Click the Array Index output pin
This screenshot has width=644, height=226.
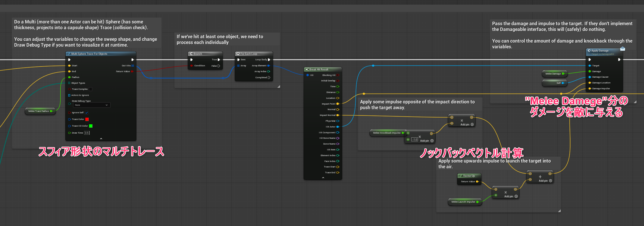[268, 71]
